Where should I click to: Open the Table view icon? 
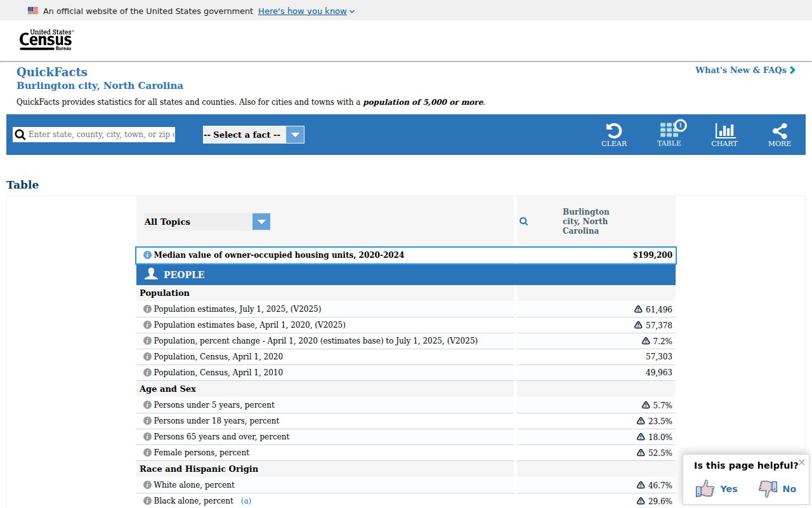(x=669, y=134)
